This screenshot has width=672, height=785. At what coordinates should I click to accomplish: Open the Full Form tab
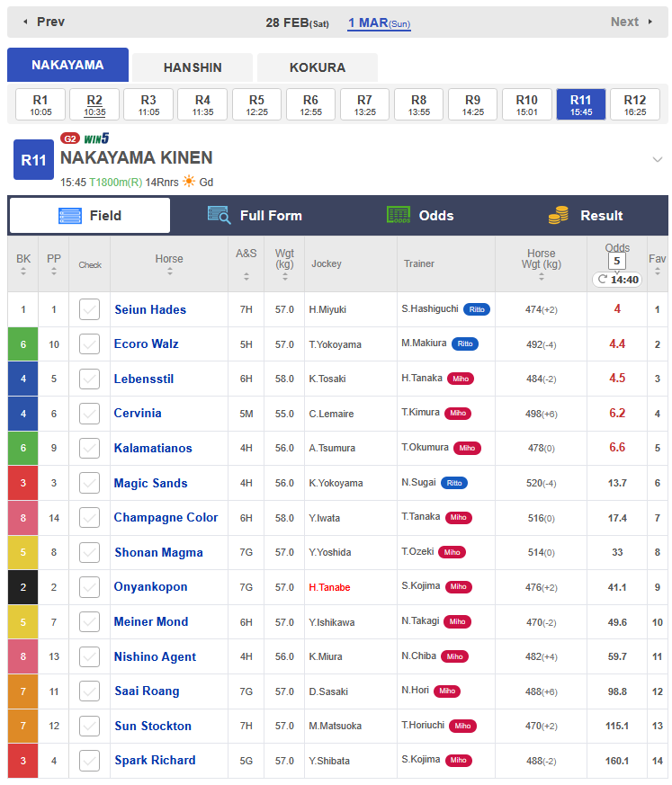coord(255,216)
